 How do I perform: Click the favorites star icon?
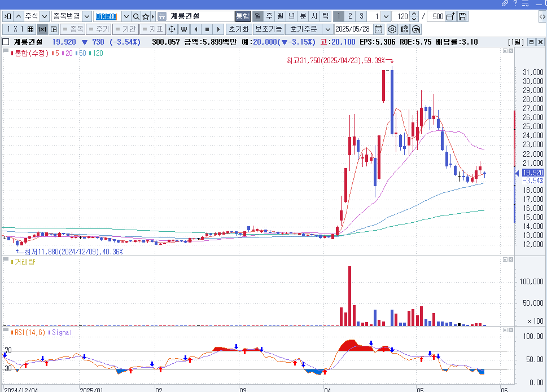(x=146, y=16)
